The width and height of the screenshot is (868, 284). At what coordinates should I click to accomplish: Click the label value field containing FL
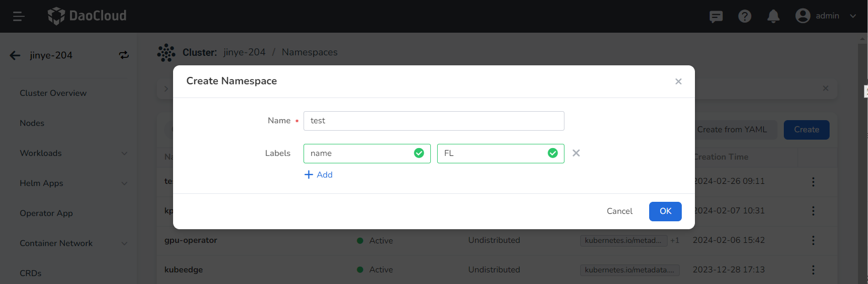[x=501, y=153]
